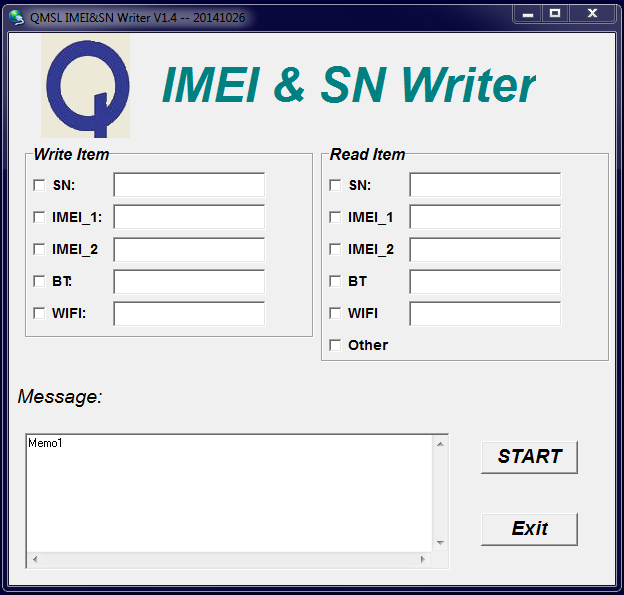Close the QMSL IMEI&SN Writer window
624x595 pixels.
click(592, 14)
